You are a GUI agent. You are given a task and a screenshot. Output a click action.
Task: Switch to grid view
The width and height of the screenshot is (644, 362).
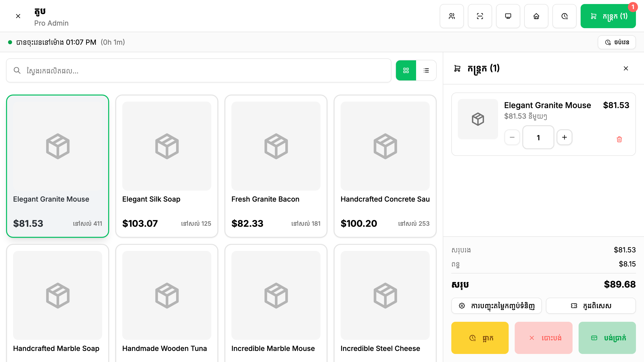point(406,70)
